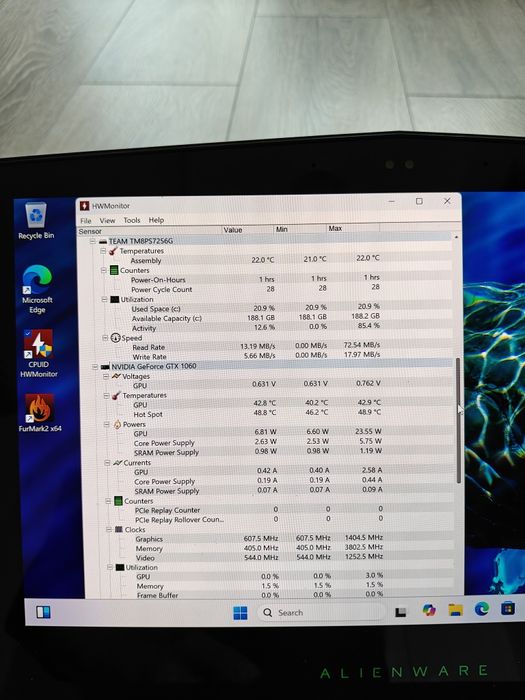Click the green Counters icon under the TEAM drive
Screen dimensions: 525x700
tap(114, 270)
